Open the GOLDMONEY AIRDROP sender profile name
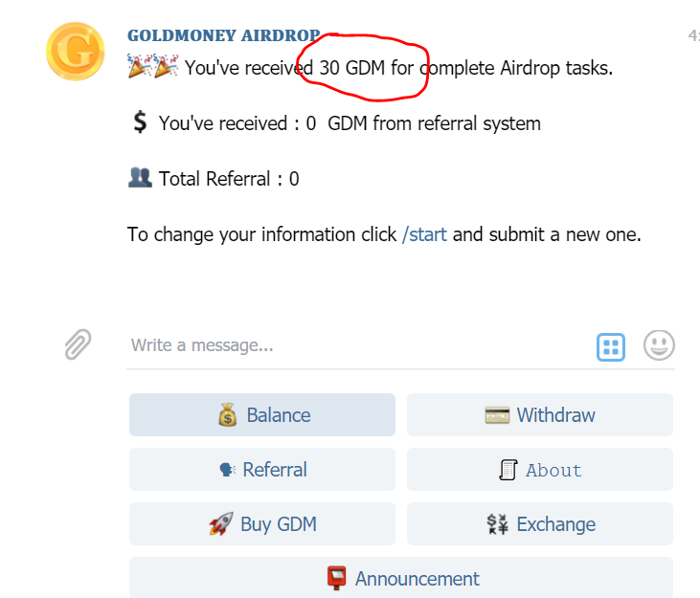 click(223, 36)
